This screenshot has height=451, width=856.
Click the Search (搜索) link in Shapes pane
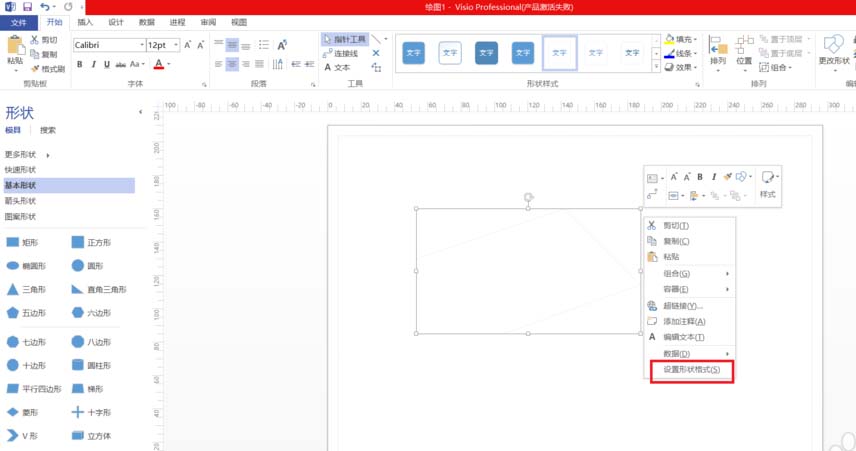tap(48, 130)
